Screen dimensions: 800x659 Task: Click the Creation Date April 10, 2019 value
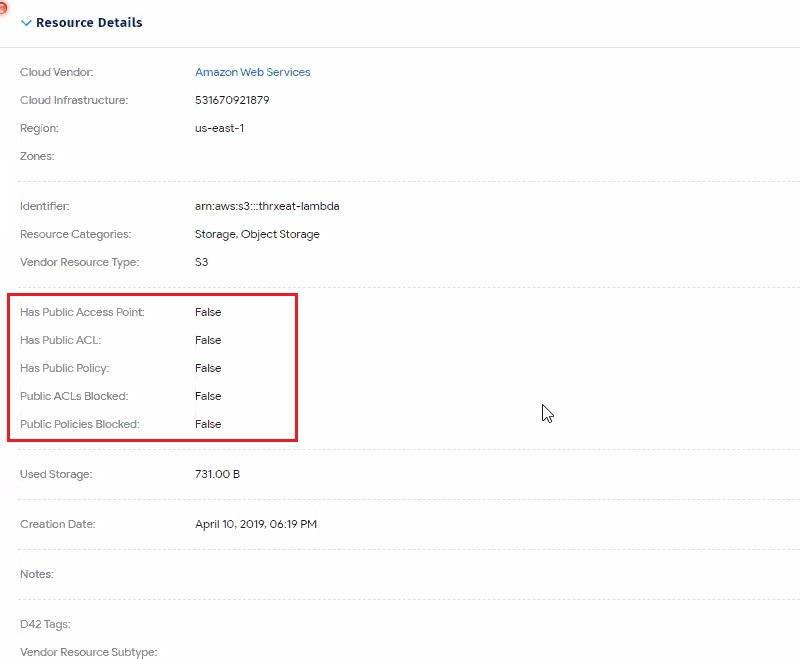256,524
